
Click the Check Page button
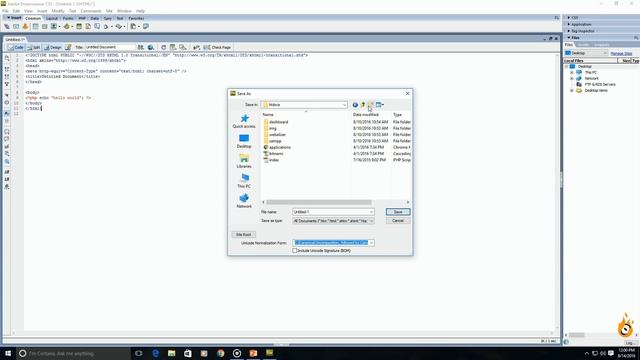coord(218,47)
